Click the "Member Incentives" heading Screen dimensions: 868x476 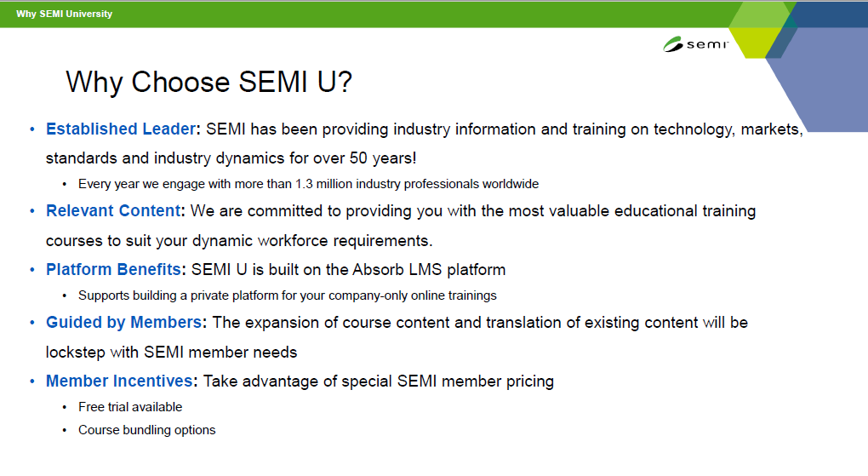coord(119,381)
